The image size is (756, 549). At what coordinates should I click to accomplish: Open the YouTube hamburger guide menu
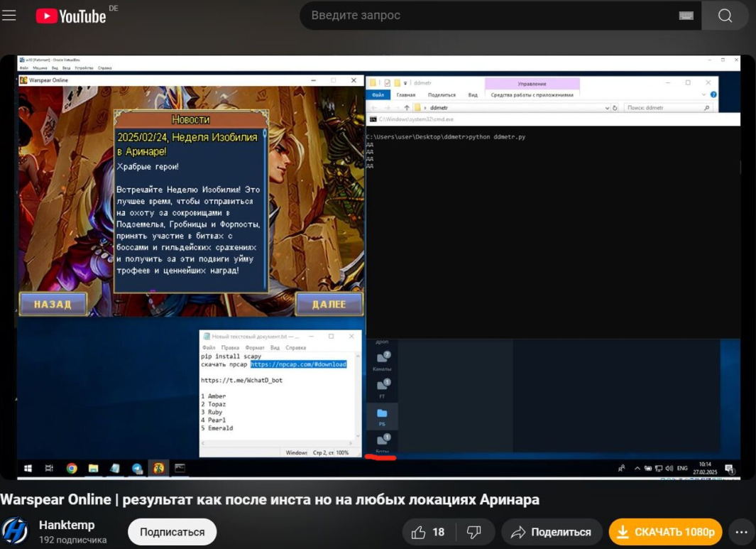tap(9, 16)
